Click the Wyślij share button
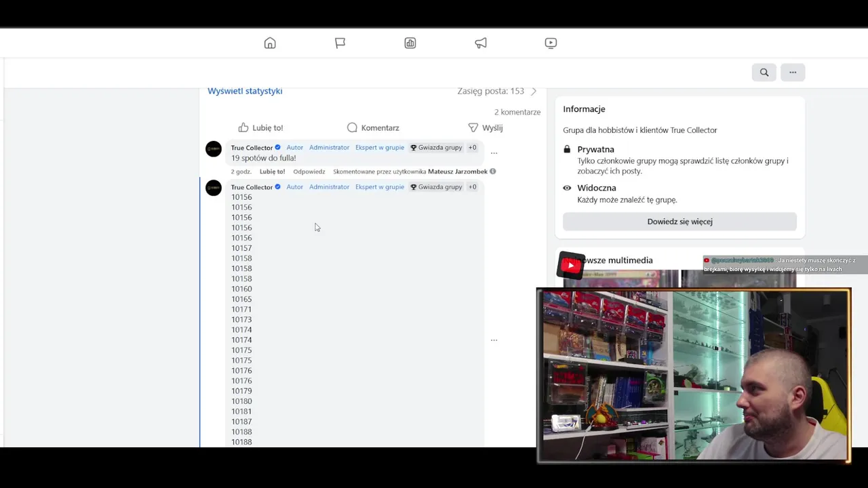Viewport: 868px width, 488px height. click(486, 127)
